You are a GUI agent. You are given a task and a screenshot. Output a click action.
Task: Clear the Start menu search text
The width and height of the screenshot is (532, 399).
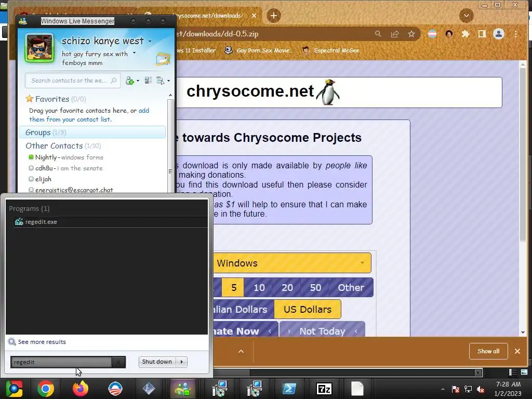[x=118, y=362]
